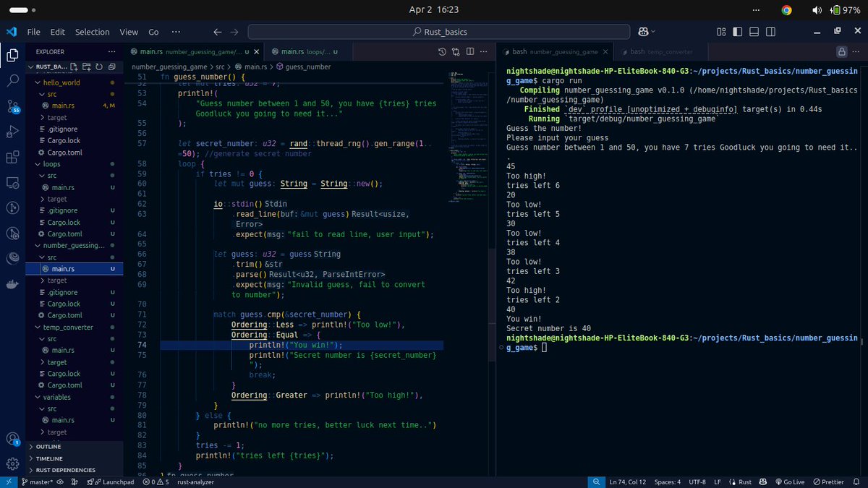868x488 pixels.
Task: Refresh the Explorer file tree
Action: click(x=99, y=67)
